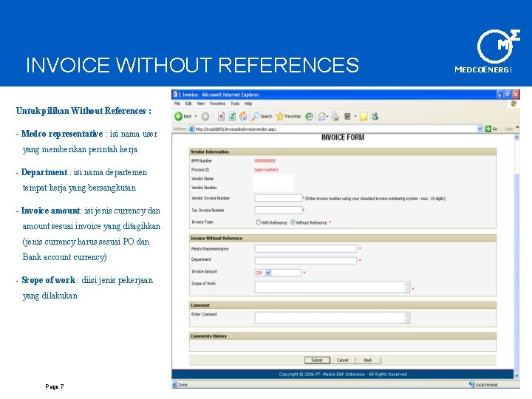
Task: Click the IE Forward arrow icon
Action: pos(205,117)
